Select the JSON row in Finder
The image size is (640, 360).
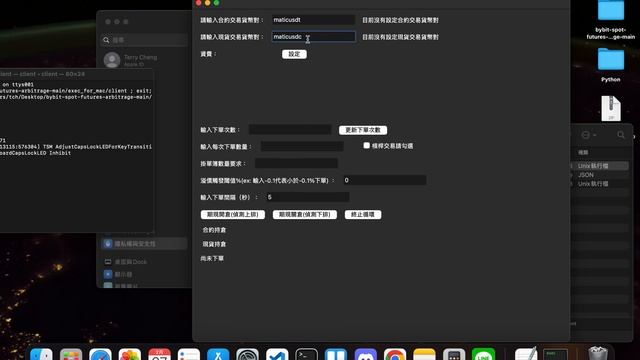(599, 175)
